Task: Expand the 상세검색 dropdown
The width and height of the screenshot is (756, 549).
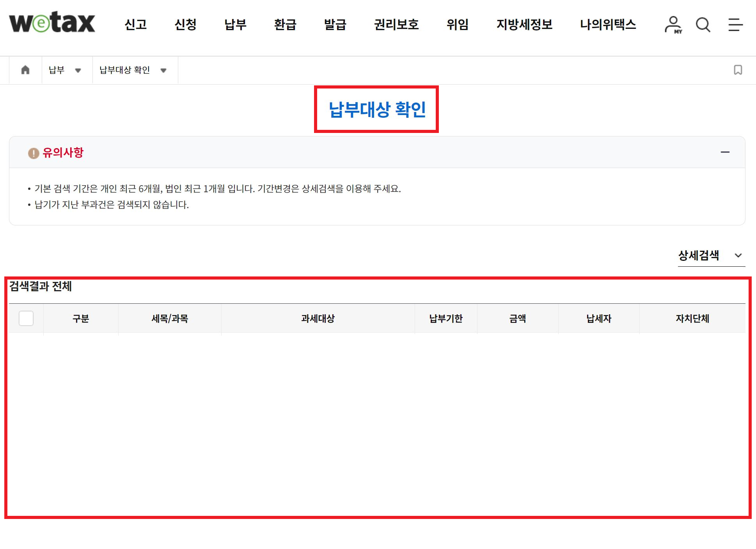Action: tap(711, 256)
